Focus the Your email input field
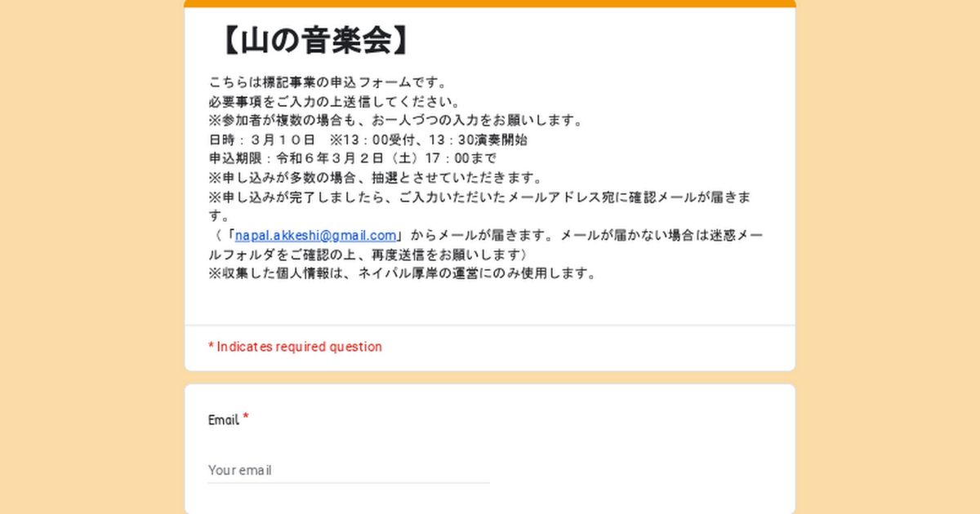Image resolution: width=980 pixels, height=514 pixels. (349, 470)
